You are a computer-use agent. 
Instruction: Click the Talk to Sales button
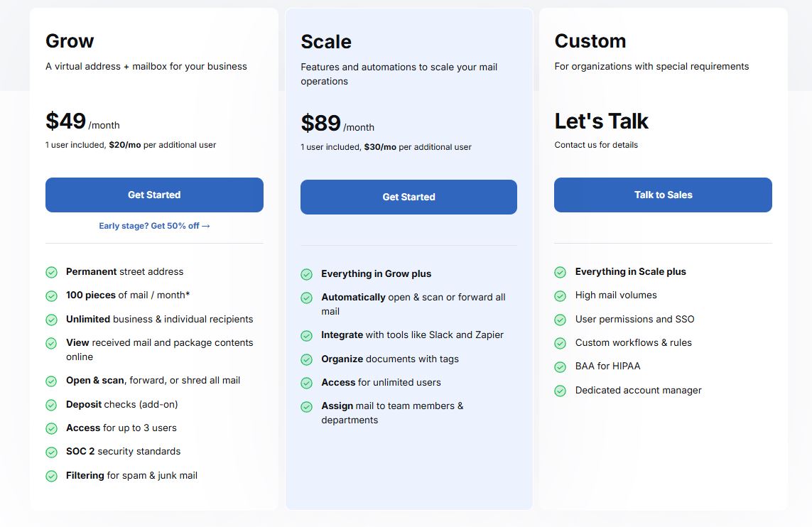662,195
